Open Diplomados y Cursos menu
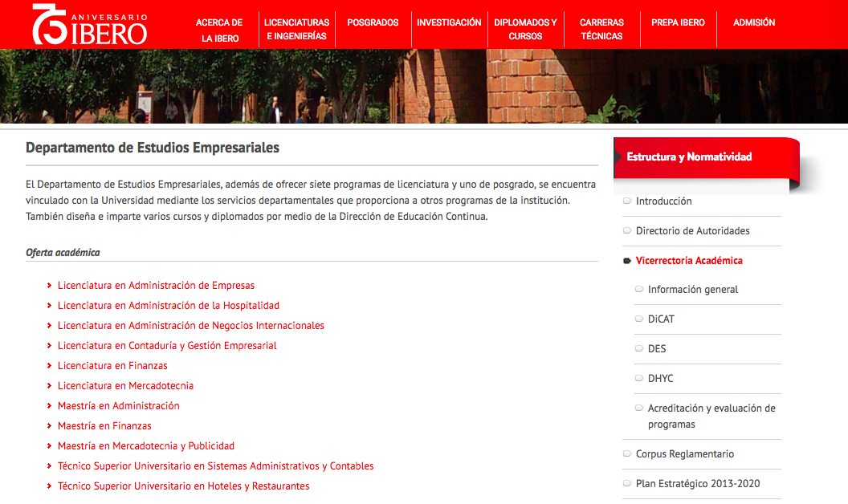The height and width of the screenshot is (504, 848). [525, 29]
